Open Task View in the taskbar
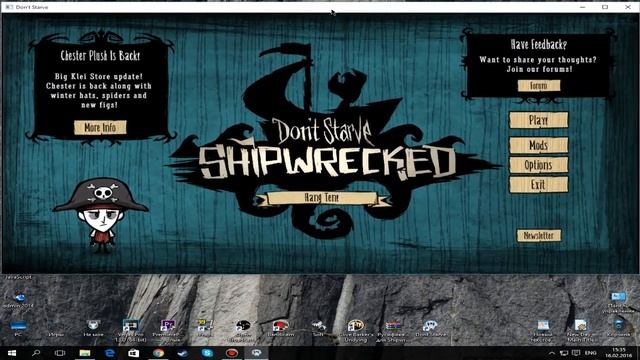Image resolution: width=640 pixels, height=360 pixels. 60,353
